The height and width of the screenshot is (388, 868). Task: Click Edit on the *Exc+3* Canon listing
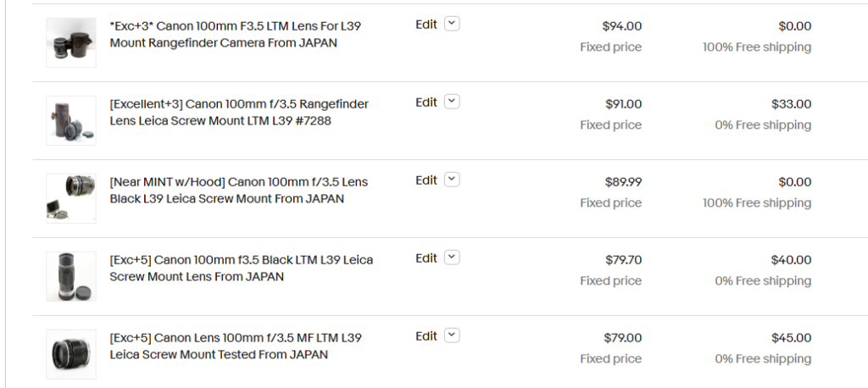pyautogui.click(x=426, y=25)
